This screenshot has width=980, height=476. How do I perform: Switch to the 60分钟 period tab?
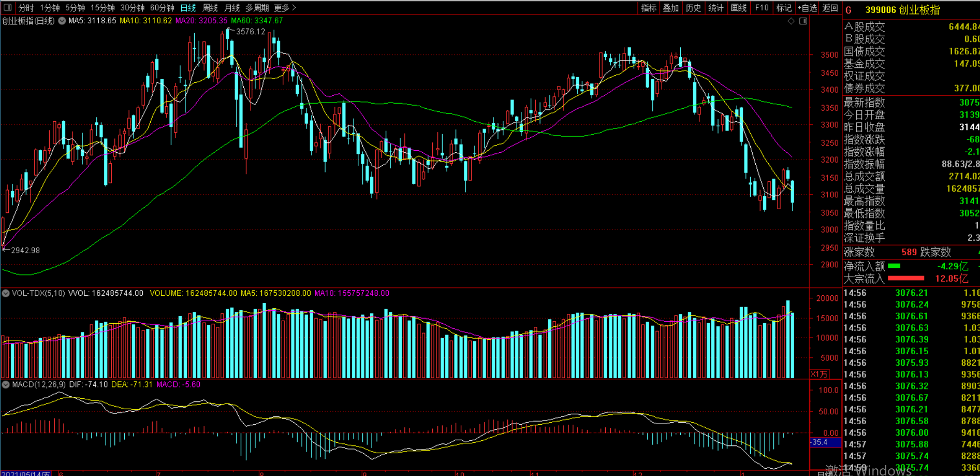pos(162,8)
